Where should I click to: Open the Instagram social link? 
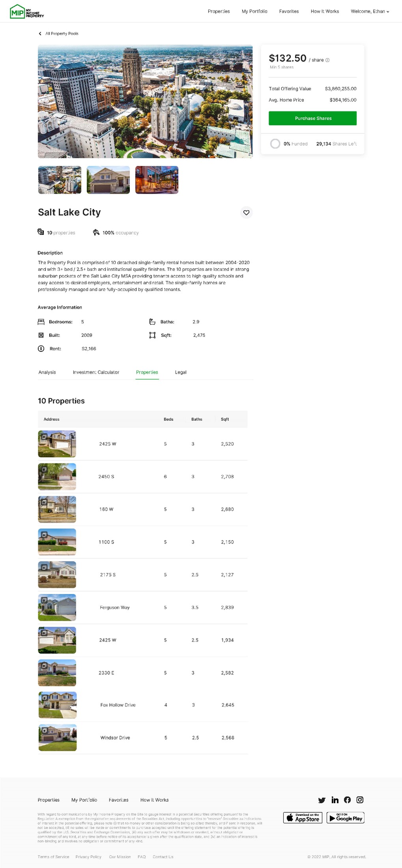[x=360, y=800]
